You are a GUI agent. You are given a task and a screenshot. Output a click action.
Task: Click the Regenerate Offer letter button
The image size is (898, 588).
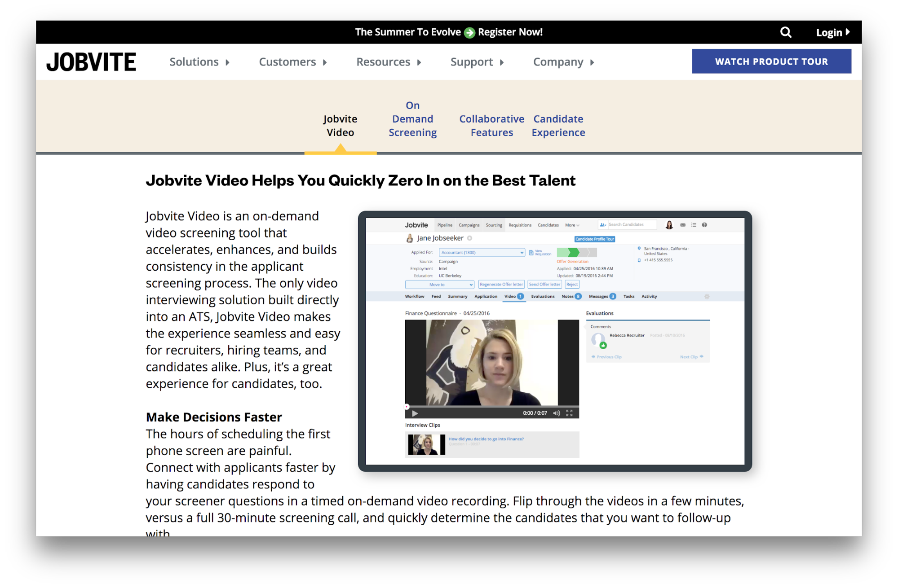(x=501, y=285)
